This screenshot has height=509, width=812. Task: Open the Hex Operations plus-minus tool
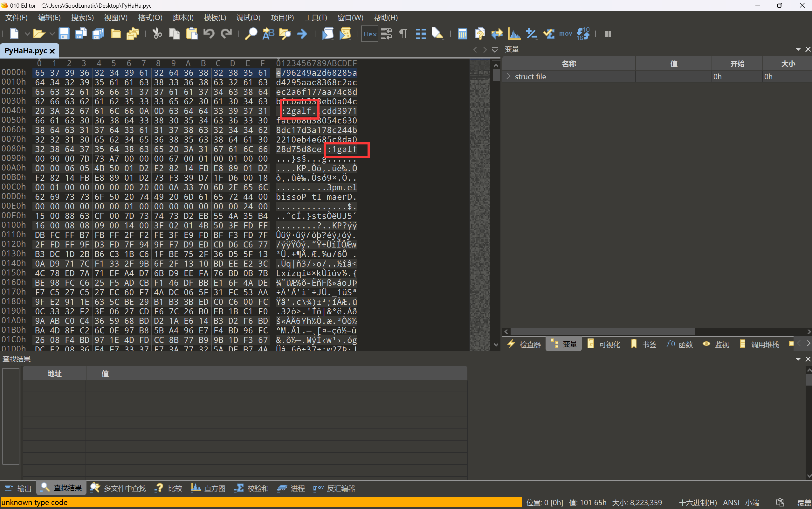click(532, 34)
